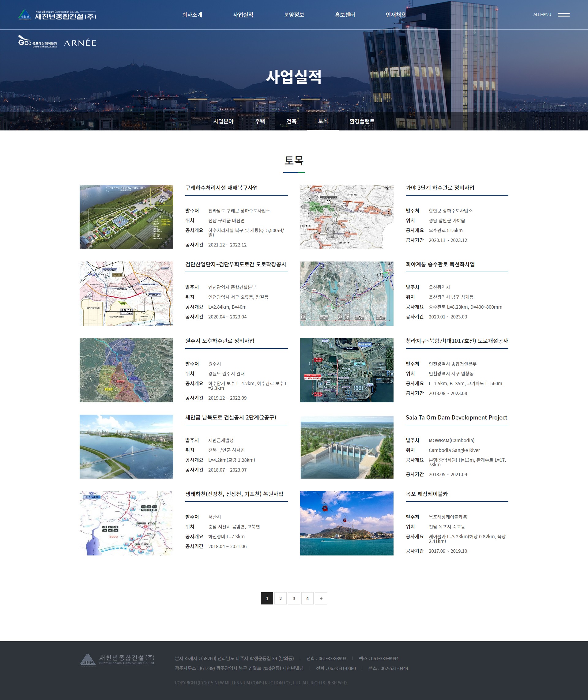The height and width of the screenshot is (700, 588).
Task: Open 검단산업단지 도로확장공사 map thumbnail
Action: coord(126,294)
